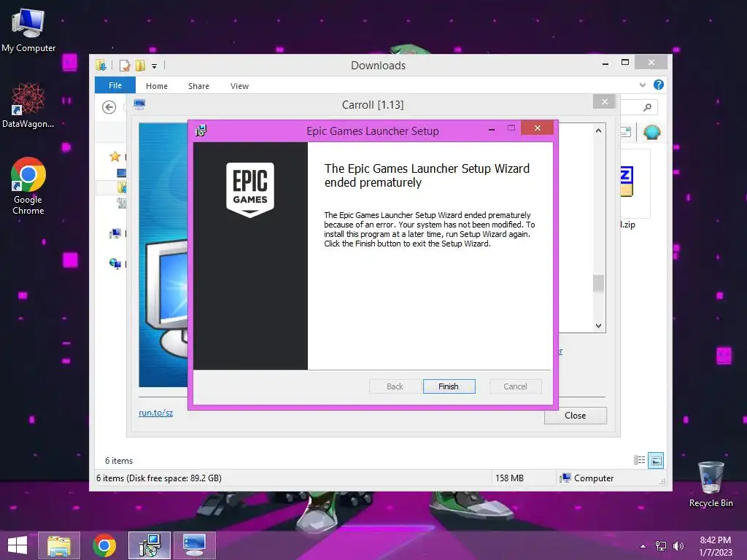Open the View ribbon tab

coord(239,86)
